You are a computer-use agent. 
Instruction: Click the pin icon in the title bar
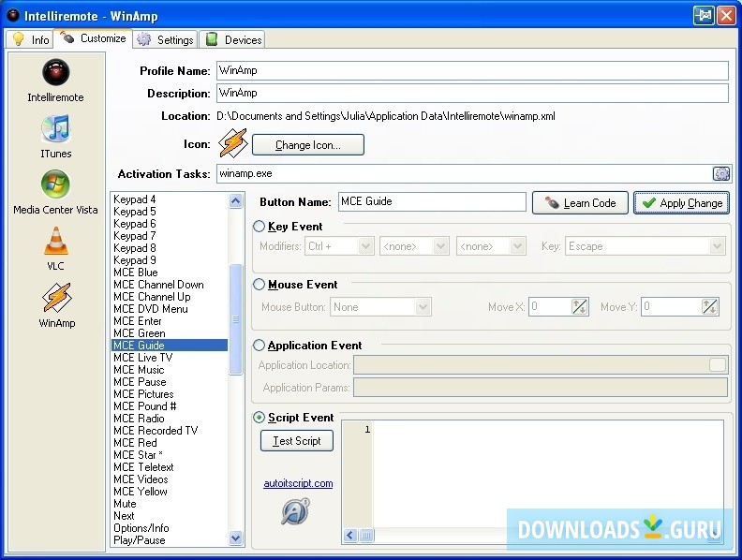[704, 16]
